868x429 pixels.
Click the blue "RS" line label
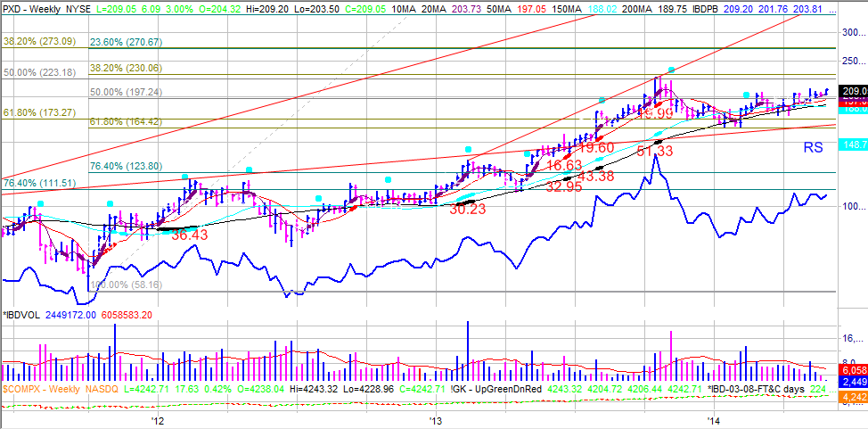813,147
